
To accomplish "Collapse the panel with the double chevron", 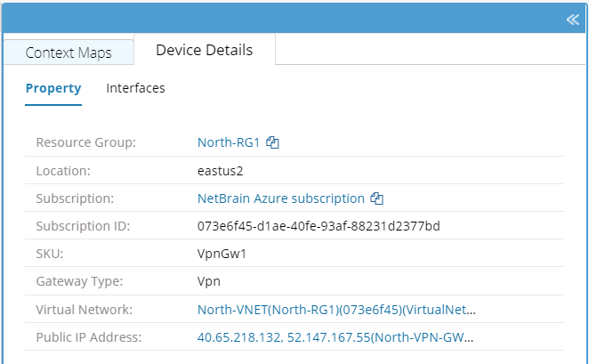I will click(572, 20).
